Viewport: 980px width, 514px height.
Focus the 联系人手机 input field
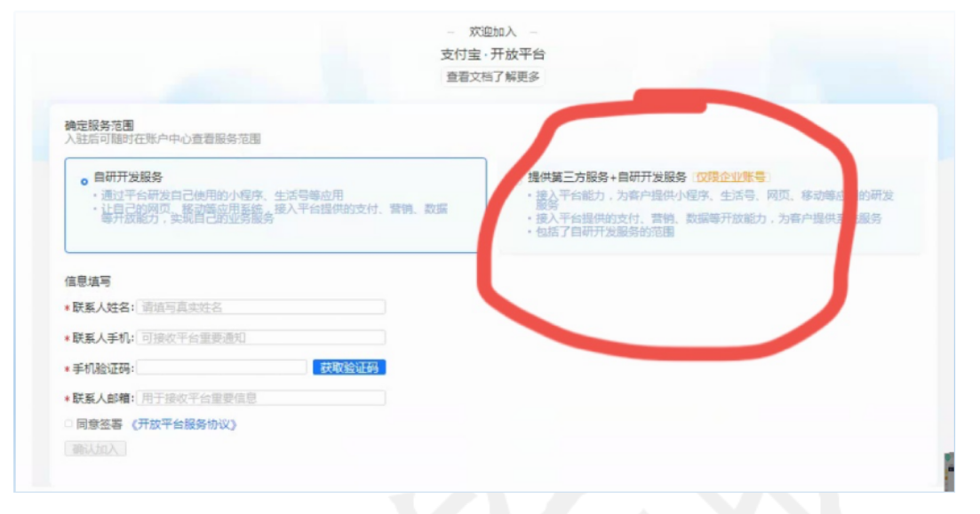pyautogui.click(x=260, y=338)
